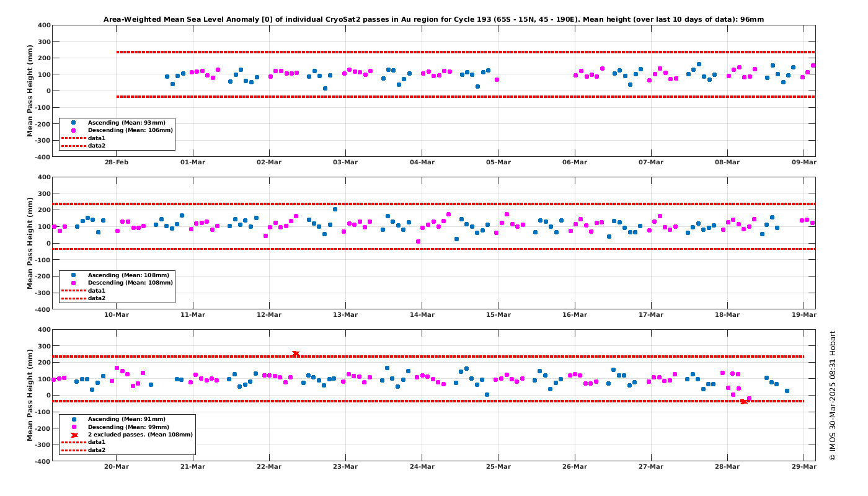Click the red excluded-pass marker near 22-Mar
This screenshot has height=496, width=868.
click(x=296, y=354)
